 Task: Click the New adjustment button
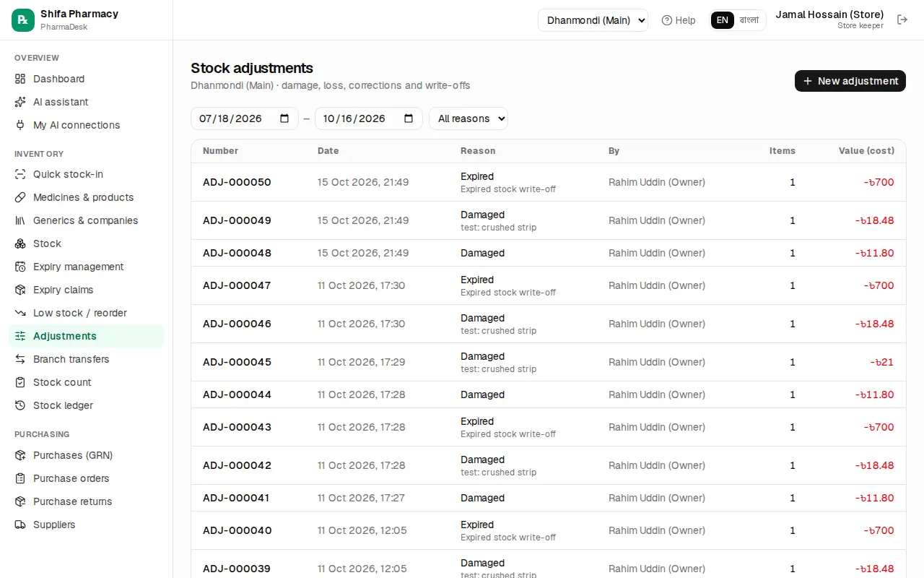coord(850,81)
